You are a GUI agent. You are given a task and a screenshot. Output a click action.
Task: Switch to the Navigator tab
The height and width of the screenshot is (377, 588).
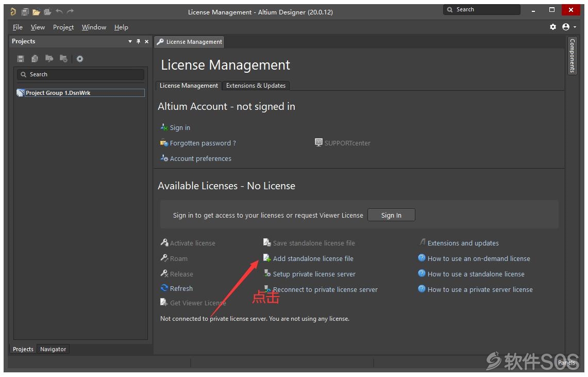click(x=53, y=349)
